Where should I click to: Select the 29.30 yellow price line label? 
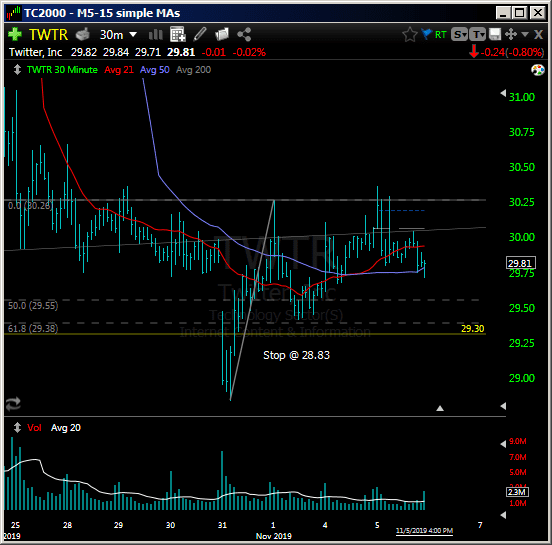coord(472,328)
